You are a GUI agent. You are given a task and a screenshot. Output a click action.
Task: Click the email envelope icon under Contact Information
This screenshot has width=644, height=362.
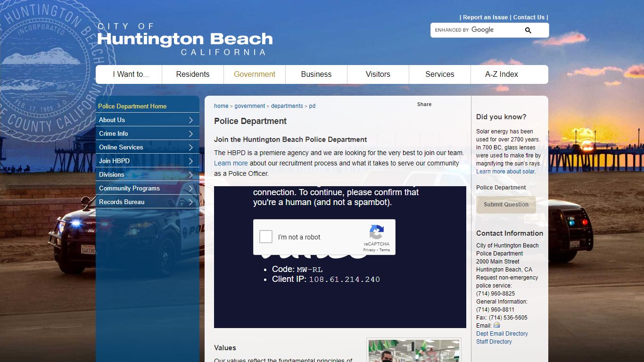pyautogui.click(x=497, y=325)
